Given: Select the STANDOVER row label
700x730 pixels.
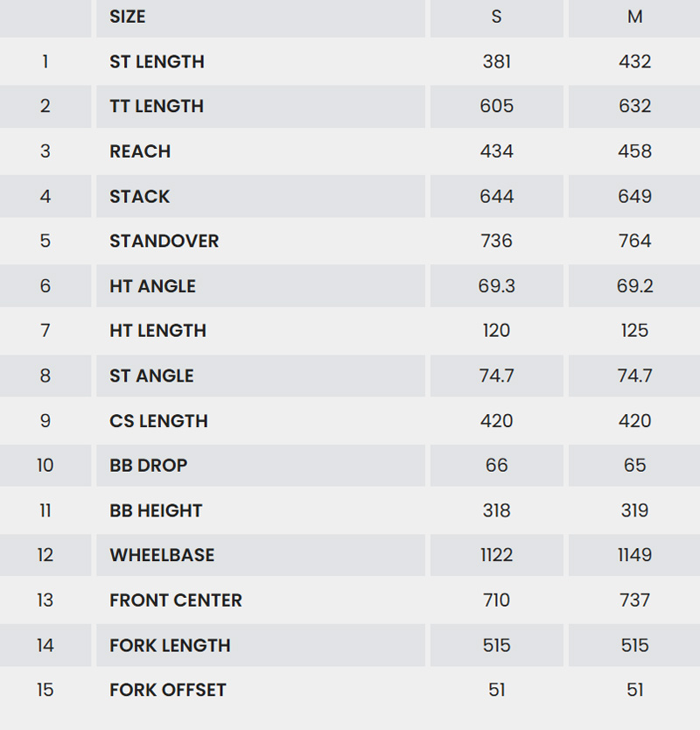Looking at the screenshot, I should point(164,242).
